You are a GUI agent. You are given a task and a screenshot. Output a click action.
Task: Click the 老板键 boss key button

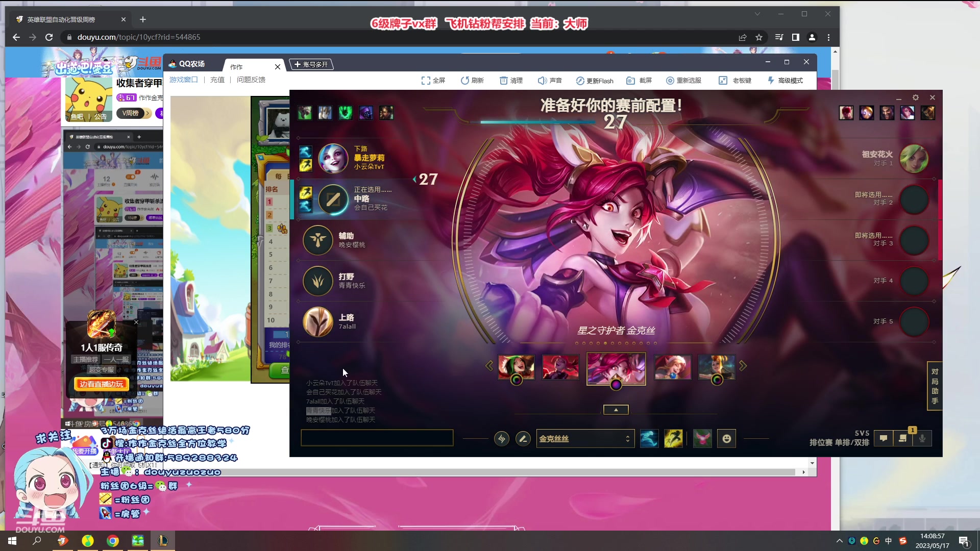click(x=735, y=81)
